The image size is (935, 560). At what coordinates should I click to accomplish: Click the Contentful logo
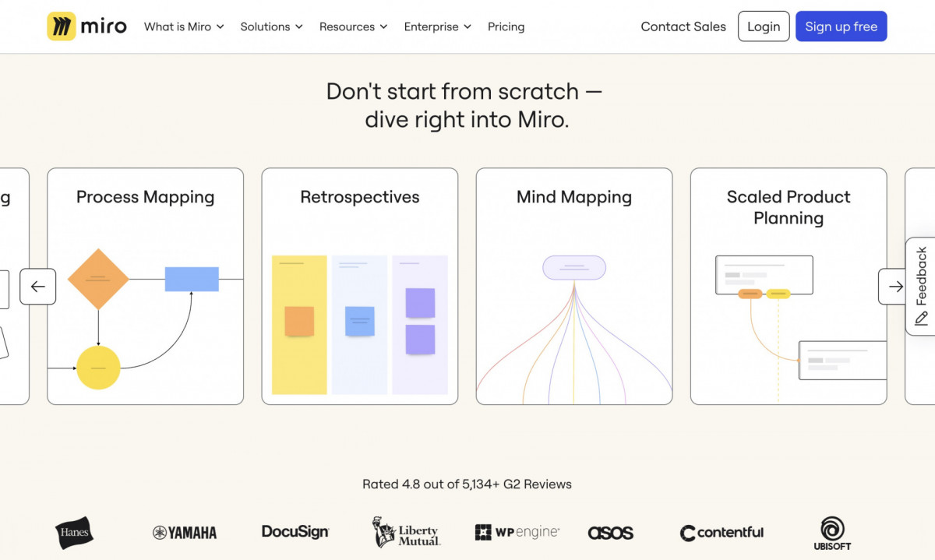[x=721, y=533]
